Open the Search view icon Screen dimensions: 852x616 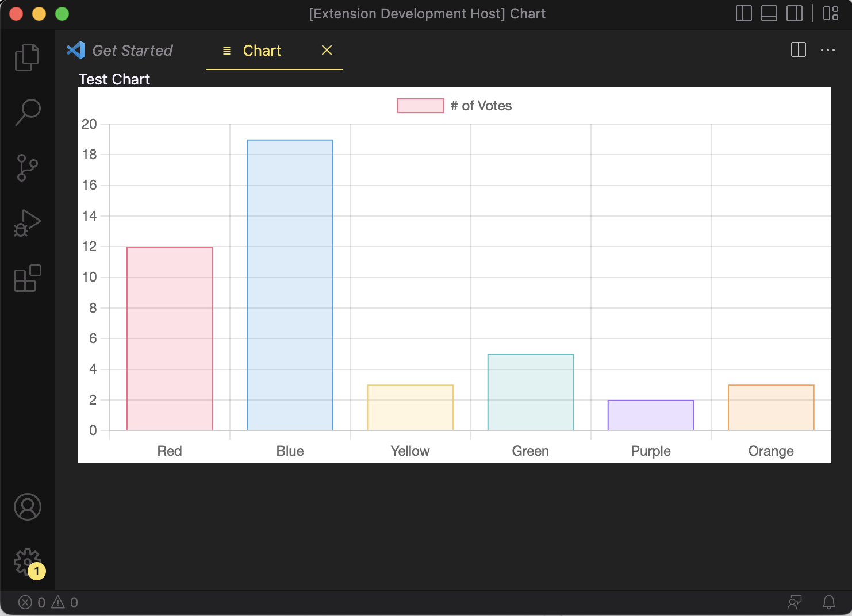click(27, 112)
